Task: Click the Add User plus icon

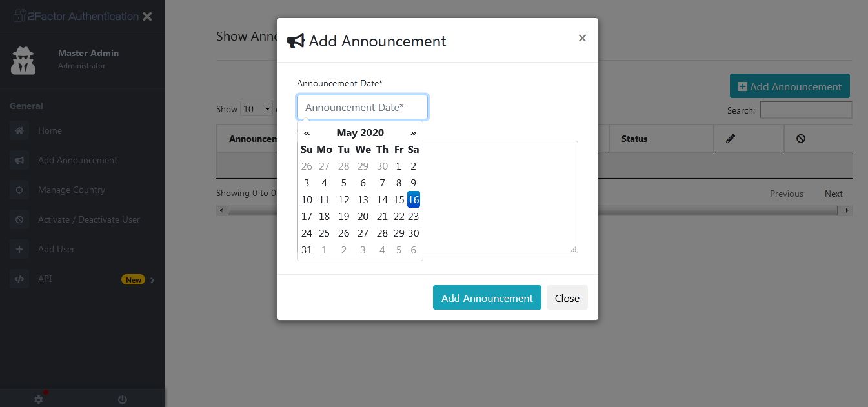Action: click(19, 250)
